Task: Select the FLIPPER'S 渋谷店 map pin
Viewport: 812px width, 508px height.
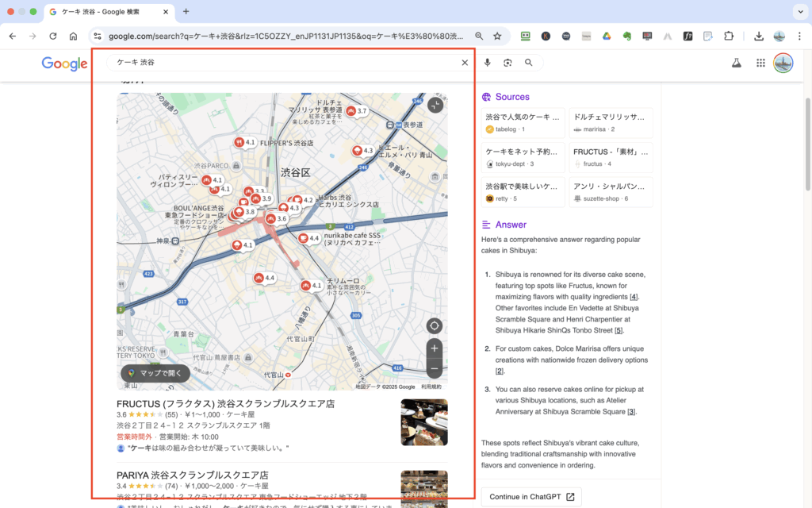Action: pos(245,142)
